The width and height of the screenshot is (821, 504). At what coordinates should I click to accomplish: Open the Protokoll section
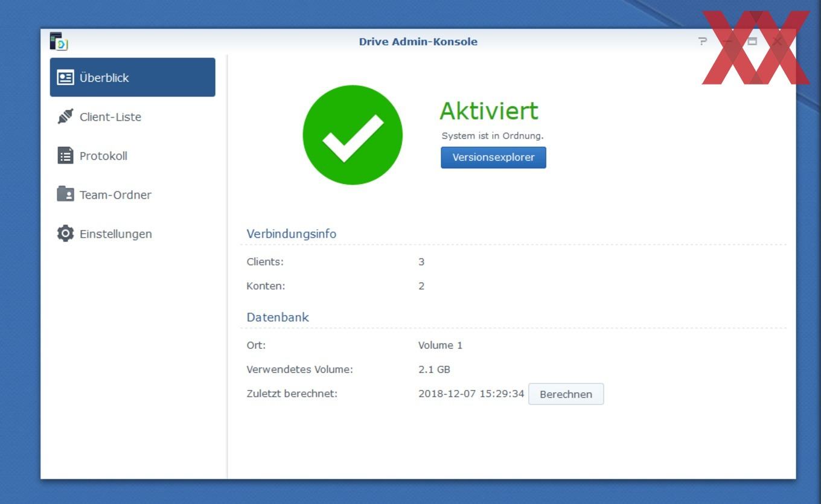click(132, 156)
